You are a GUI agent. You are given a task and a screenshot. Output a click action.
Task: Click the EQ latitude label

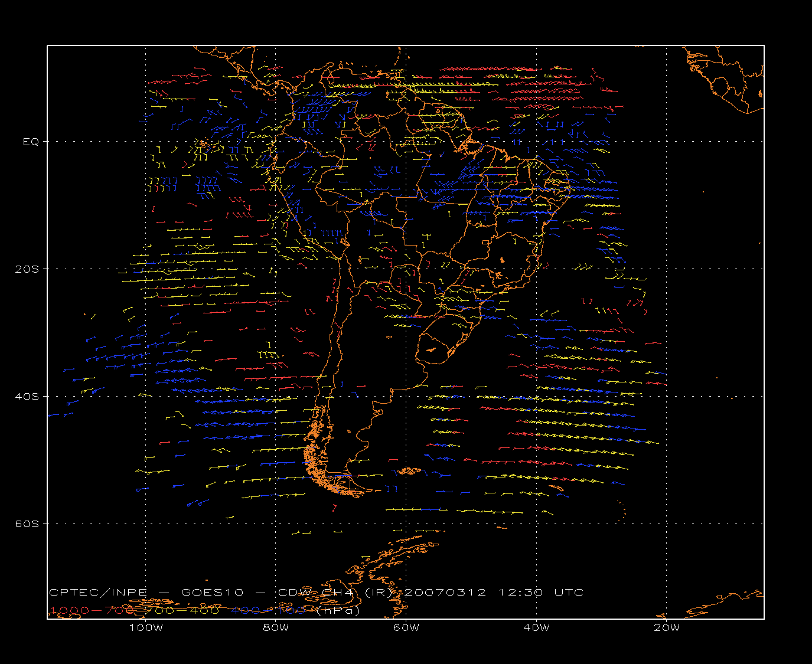[31, 142]
